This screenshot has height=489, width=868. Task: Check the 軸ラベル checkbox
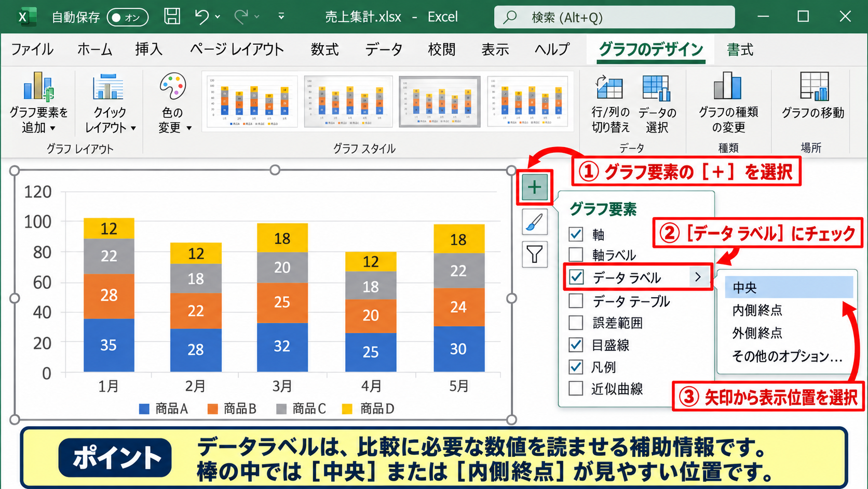pyautogui.click(x=576, y=255)
